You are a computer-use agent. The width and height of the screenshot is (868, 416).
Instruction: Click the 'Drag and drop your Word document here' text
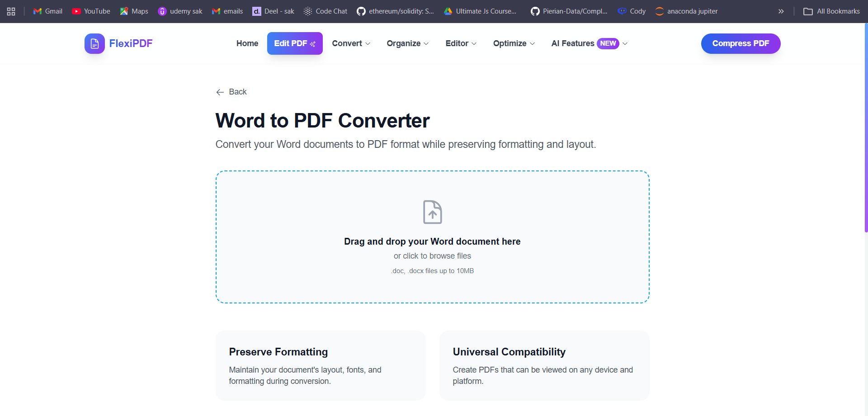point(432,241)
